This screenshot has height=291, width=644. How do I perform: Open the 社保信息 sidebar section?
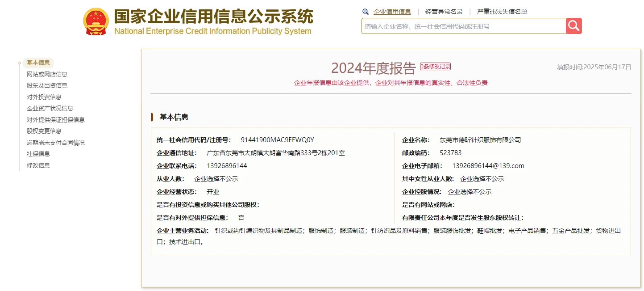tap(38, 154)
